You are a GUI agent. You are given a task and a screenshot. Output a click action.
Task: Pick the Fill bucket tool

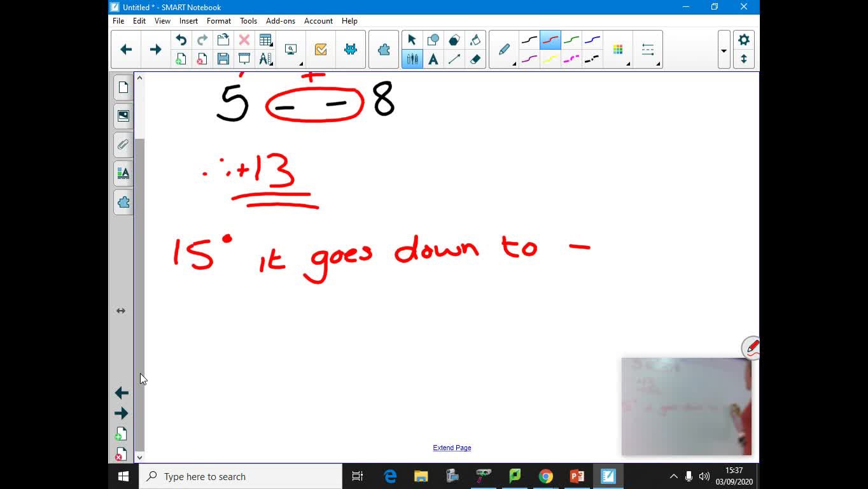click(475, 40)
